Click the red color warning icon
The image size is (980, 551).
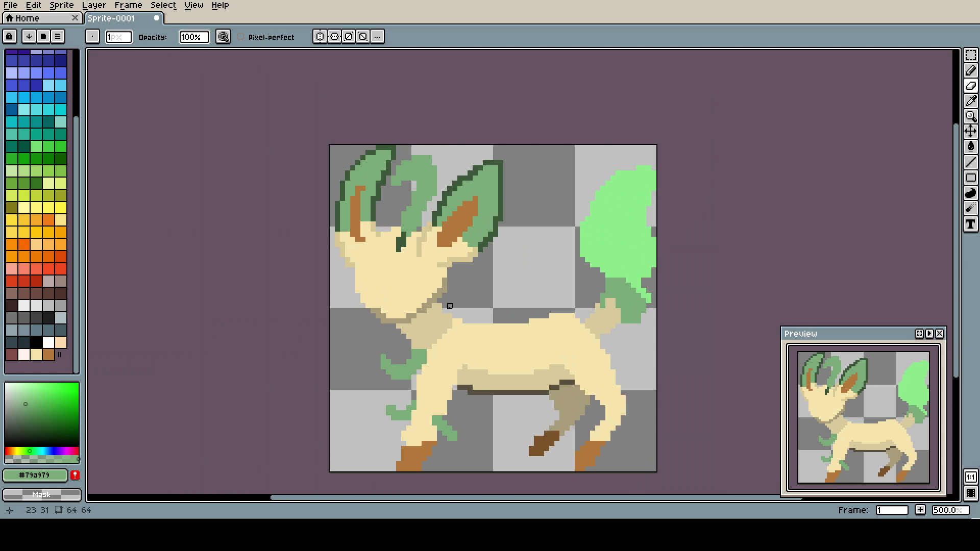(75, 475)
